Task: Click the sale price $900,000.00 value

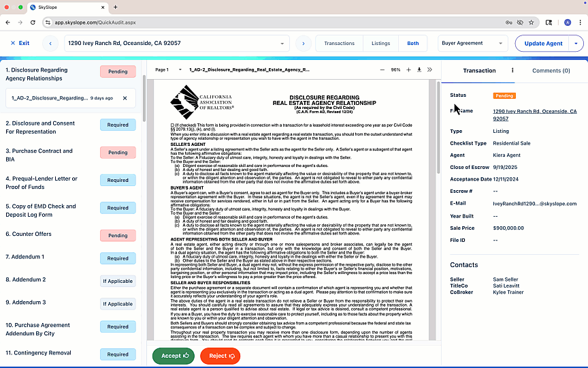Action: click(x=508, y=228)
